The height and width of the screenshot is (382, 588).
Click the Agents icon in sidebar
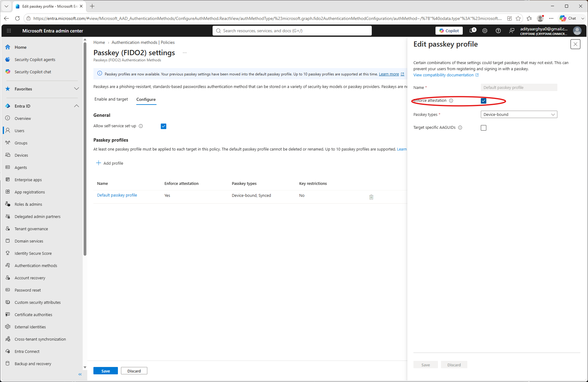8,167
